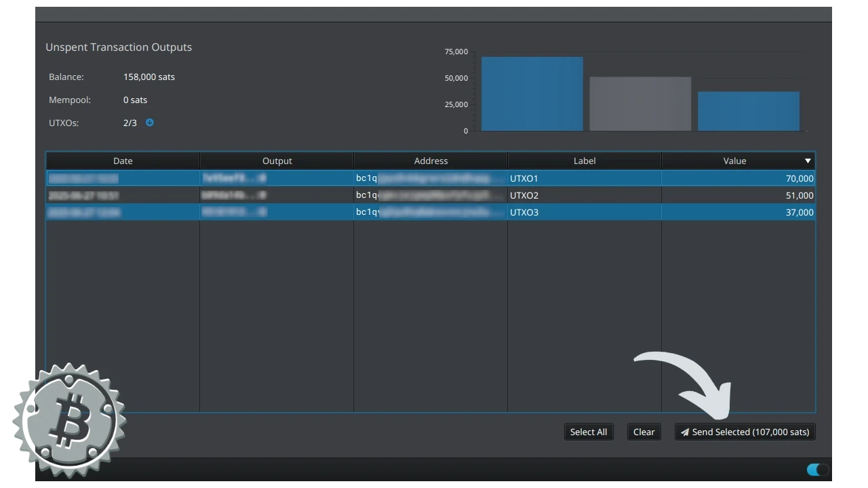Click the 0 sats mempool value

click(136, 100)
